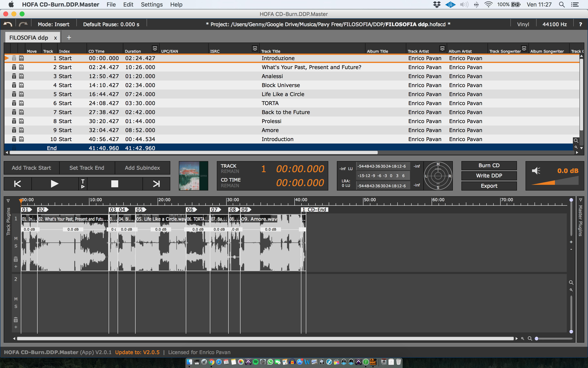Click the album cover thumbnail
This screenshot has height=368, width=588.
pos(193,175)
